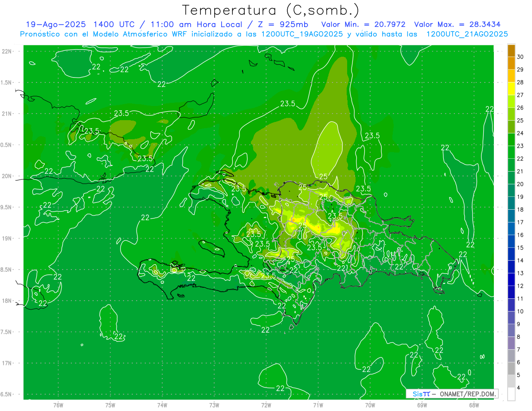
Task: Click the "68W" longitude axis label
Action: 474,405
